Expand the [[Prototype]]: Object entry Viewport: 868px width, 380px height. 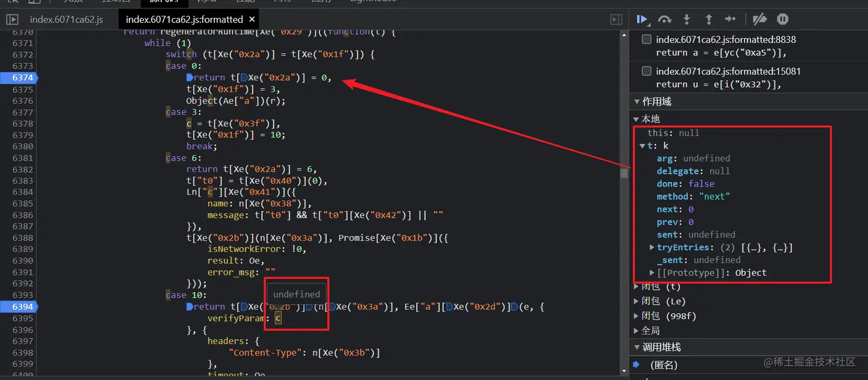[652, 273]
